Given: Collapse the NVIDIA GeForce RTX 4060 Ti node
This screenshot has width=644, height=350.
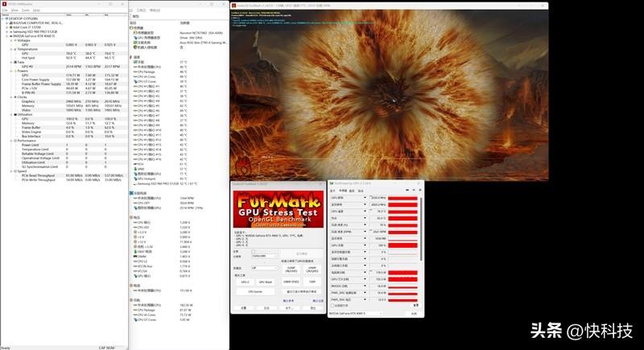Looking at the screenshot, I should (x=7, y=36).
